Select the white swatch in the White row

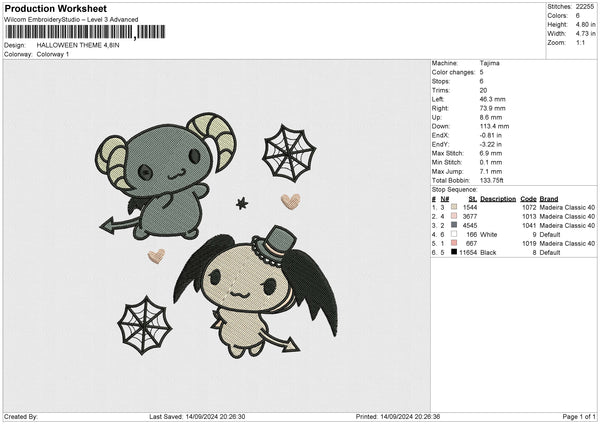(454, 234)
